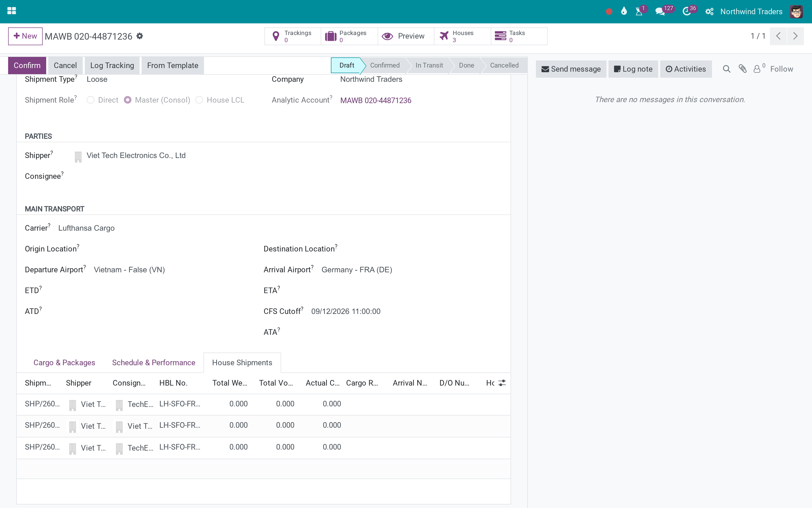The width and height of the screenshot is (812, 508).
Task: Select Direct shipment role radio
Action: [x=91, y=100]
